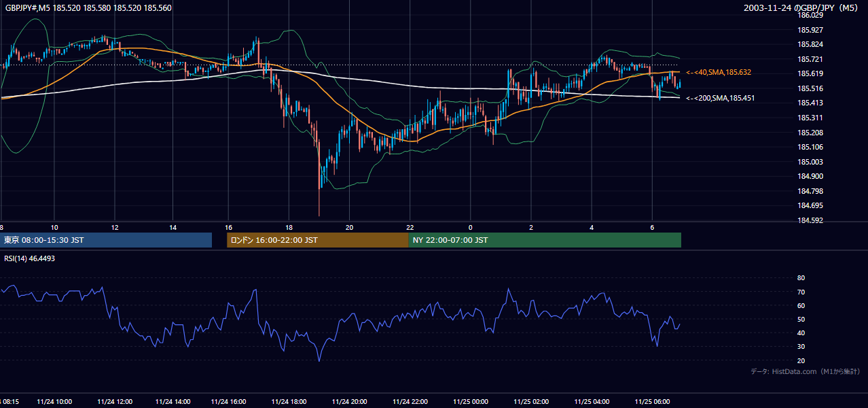Click the RSI 70 level label
The image size is (868, 408).
(x=801, y=292)
